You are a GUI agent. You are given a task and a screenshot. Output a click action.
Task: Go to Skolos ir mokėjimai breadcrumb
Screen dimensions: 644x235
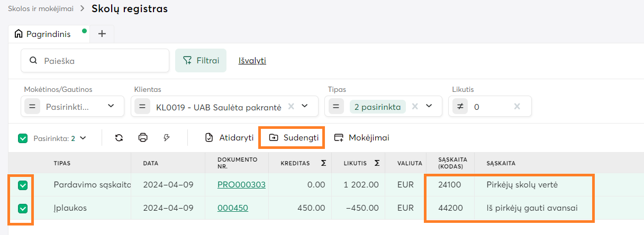coord(41,8)
